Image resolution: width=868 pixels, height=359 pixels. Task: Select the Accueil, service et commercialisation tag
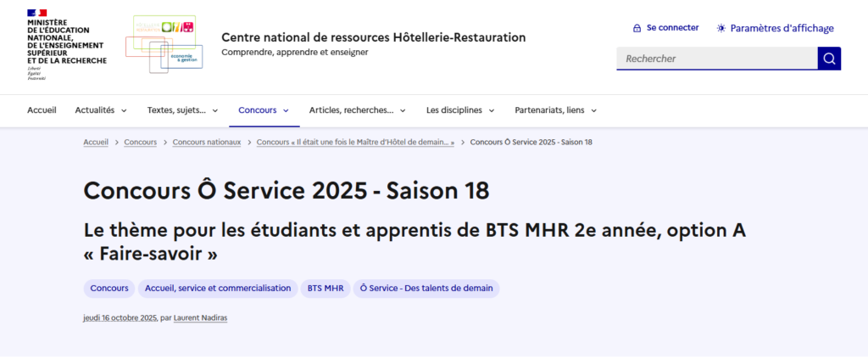(218, 289)
